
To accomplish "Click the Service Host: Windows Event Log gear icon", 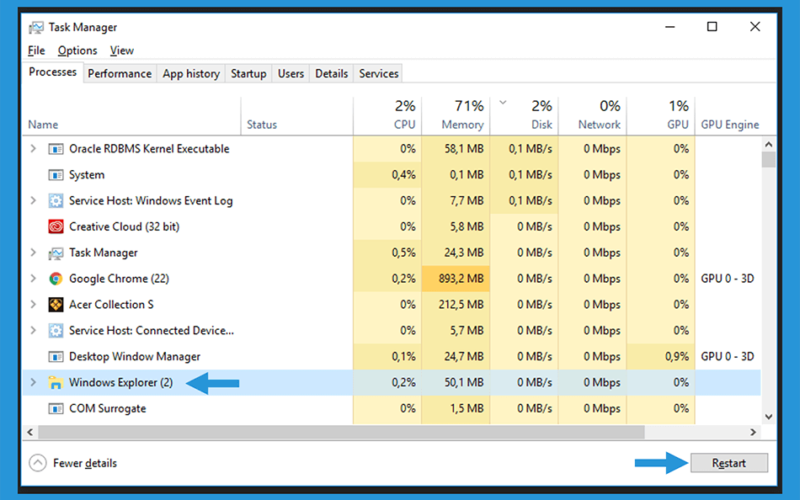I will point(56,201).
